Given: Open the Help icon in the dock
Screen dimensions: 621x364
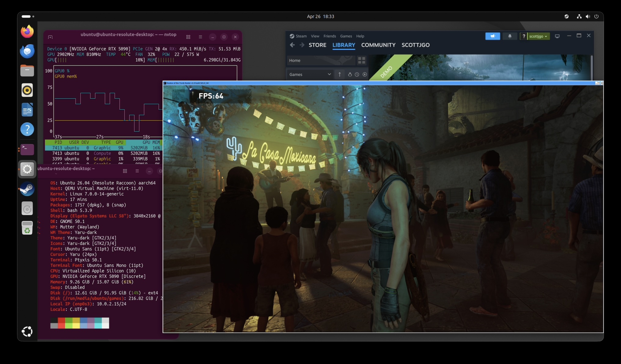Looking at the screenshot, I should pos(27,129).
